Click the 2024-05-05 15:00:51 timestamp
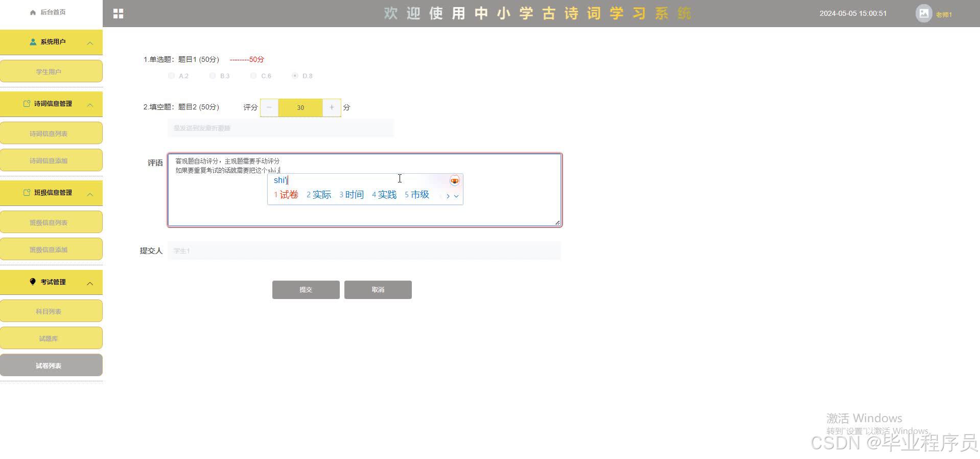 (853, 13)
